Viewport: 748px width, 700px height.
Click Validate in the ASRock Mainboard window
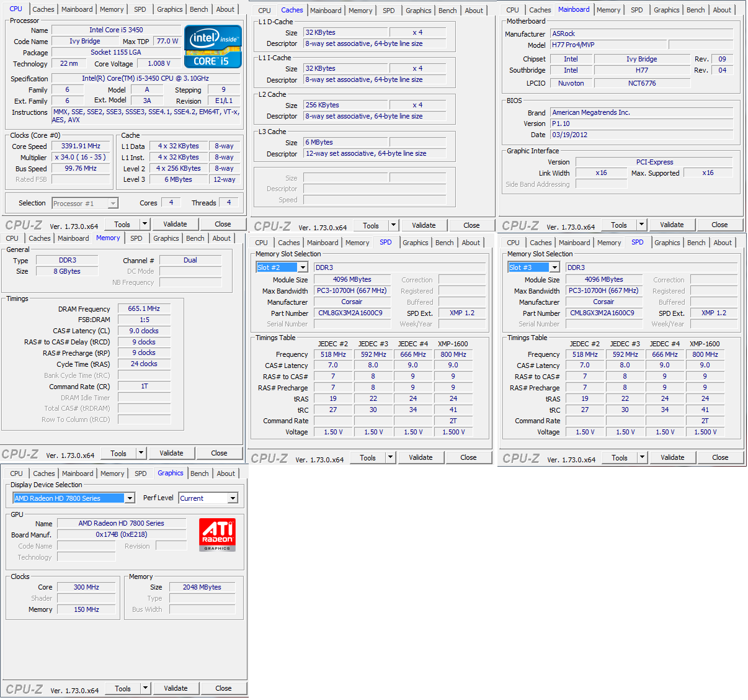pyautogui.click(x=672, y=225)
